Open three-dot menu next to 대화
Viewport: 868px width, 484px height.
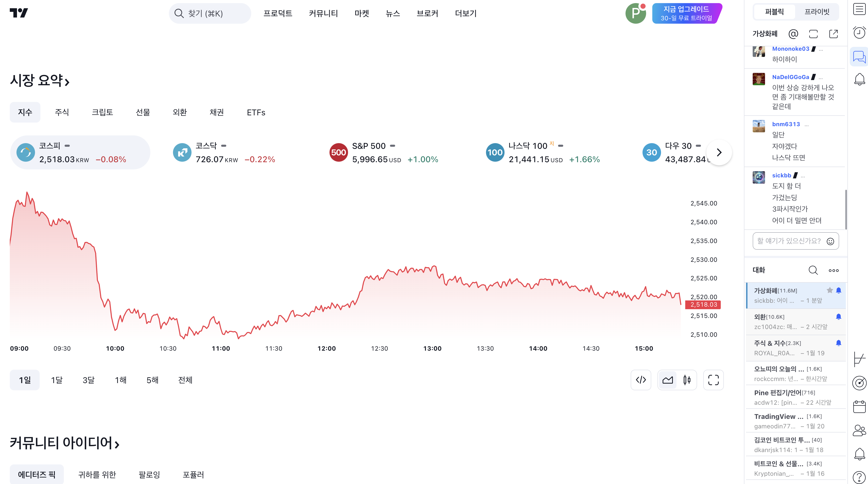pos(833,270)
